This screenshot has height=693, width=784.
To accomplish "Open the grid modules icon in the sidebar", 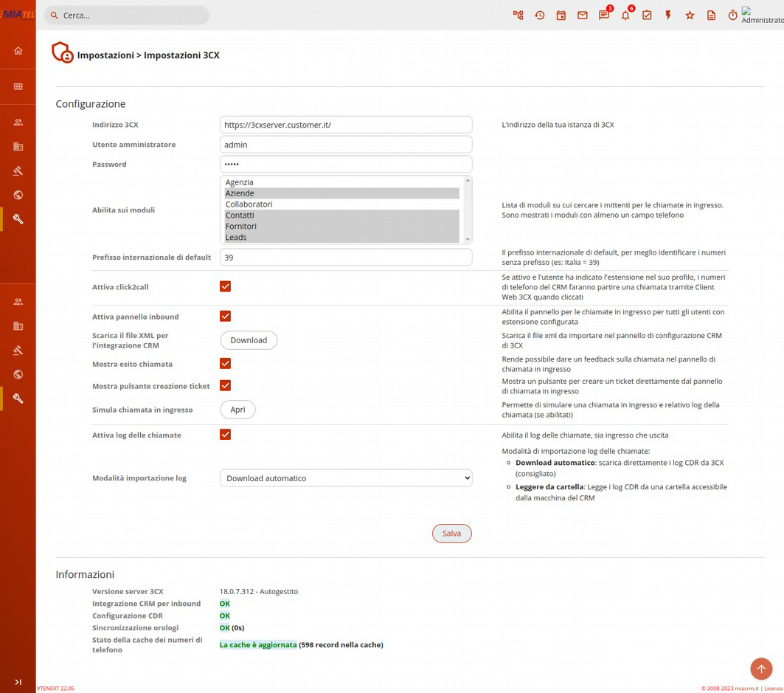I will pyautogui.click(x=18, y=86).
